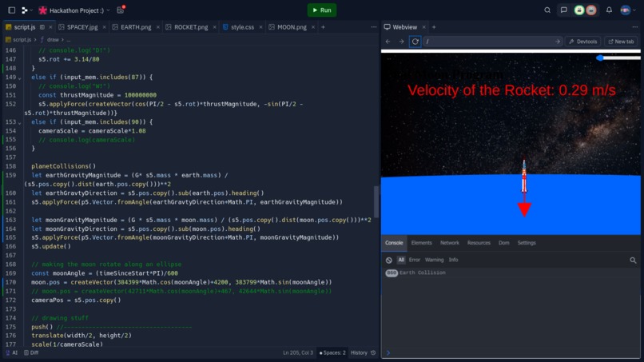
Task: Add new pane tab next to Webview
Action: tap(434, 27)
